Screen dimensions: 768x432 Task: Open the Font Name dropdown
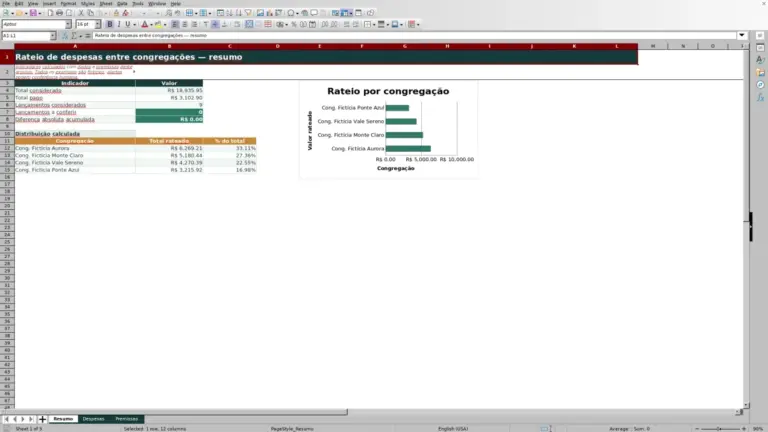click(68, 24)
